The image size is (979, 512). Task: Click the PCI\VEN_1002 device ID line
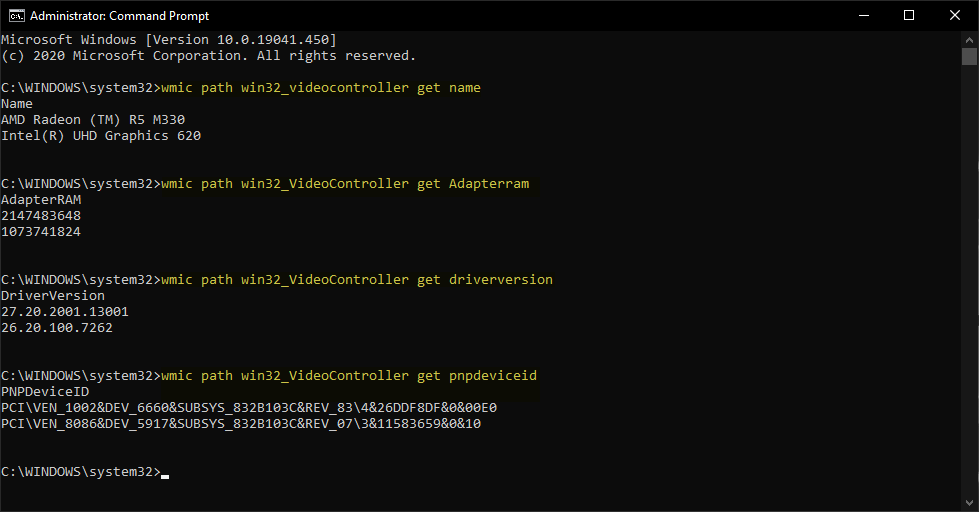coord(249,408)
